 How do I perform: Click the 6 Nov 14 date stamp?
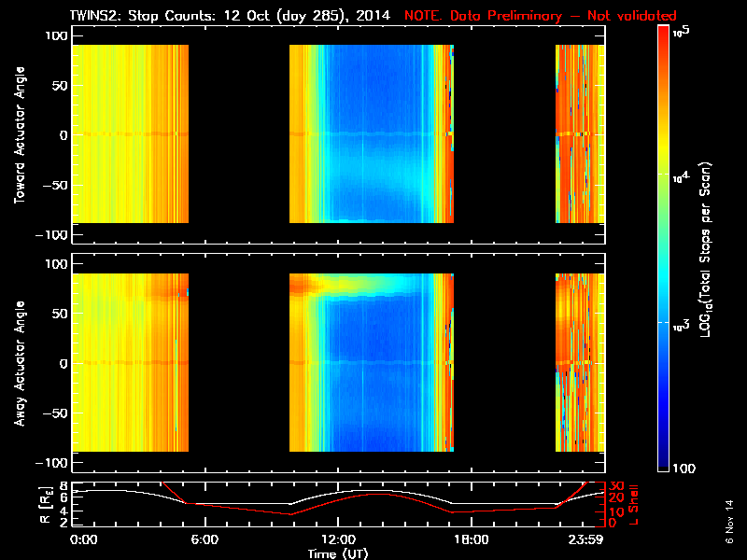click(x=729, y=522)
